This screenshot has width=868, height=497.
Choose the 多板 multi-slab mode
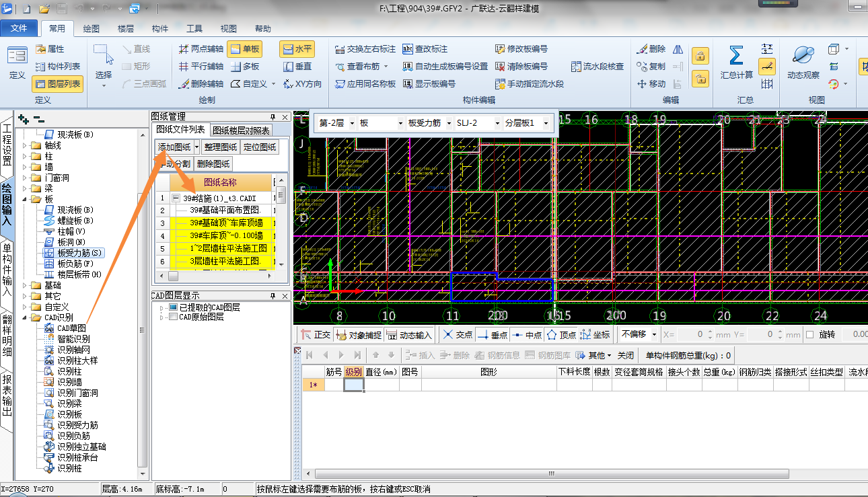pos(245,67)
